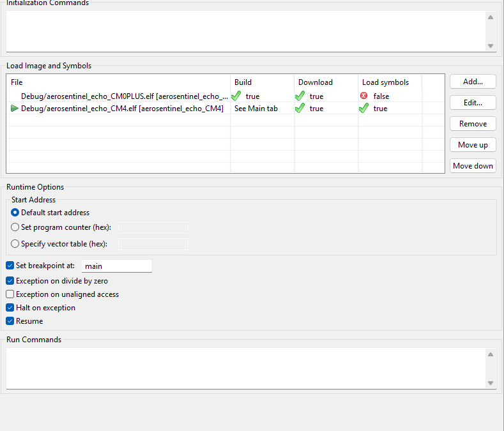Click the Edit... button
The image size is (504, 431).
[473, 103]
